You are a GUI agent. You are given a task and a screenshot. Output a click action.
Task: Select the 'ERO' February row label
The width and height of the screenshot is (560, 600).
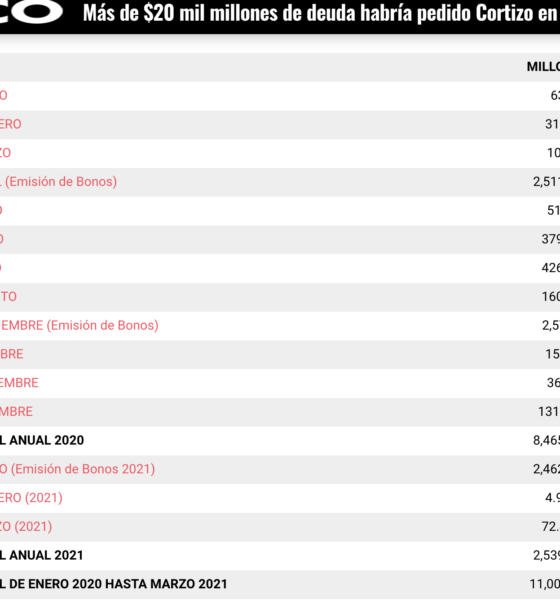click(x=11, y=124)
